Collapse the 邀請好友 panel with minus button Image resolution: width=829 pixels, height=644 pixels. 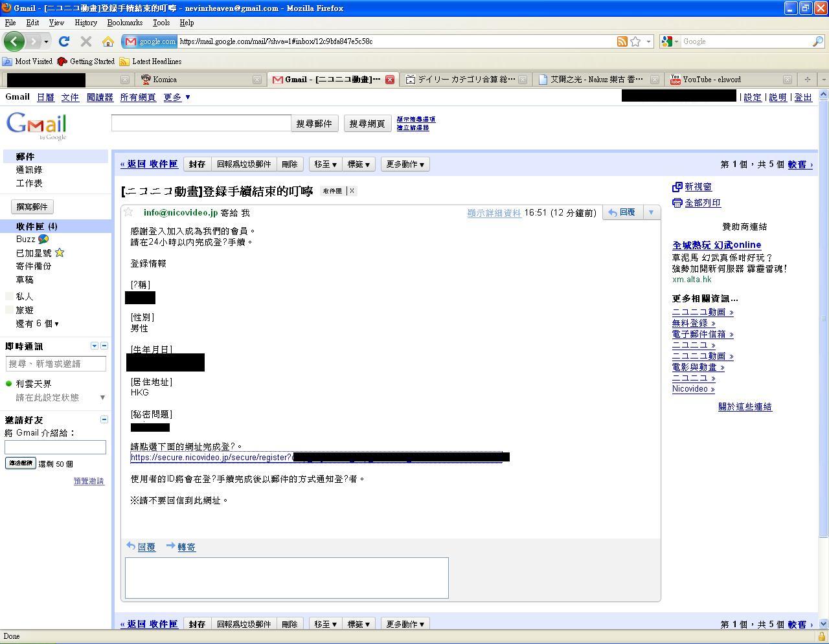104,419
